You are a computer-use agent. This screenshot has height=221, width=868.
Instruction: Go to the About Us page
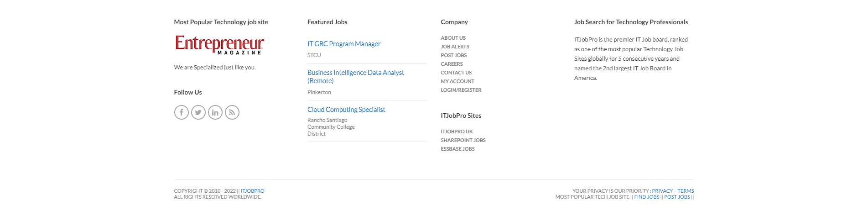(x=453, y=38)
